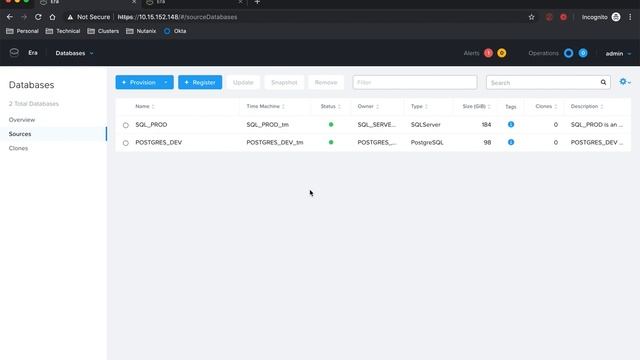This screenshot has height=360, width=640.
Task: Open the admin user dropdown
Action: (618, 53)
